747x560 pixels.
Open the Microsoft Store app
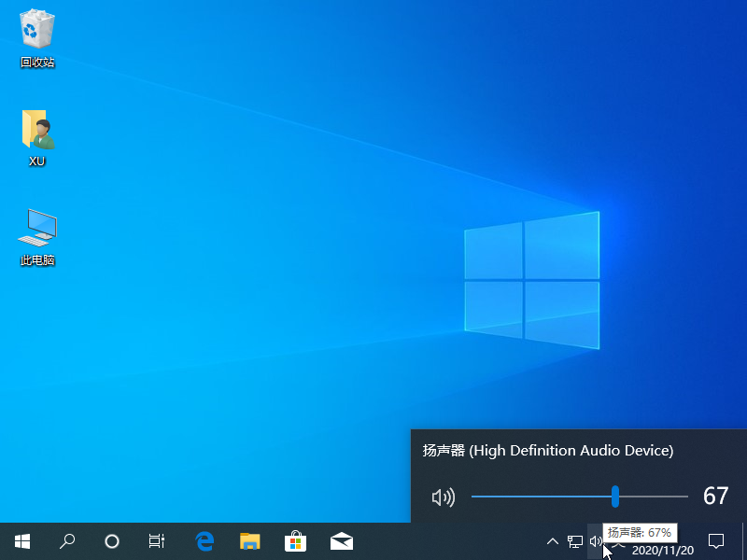[295, 541]
